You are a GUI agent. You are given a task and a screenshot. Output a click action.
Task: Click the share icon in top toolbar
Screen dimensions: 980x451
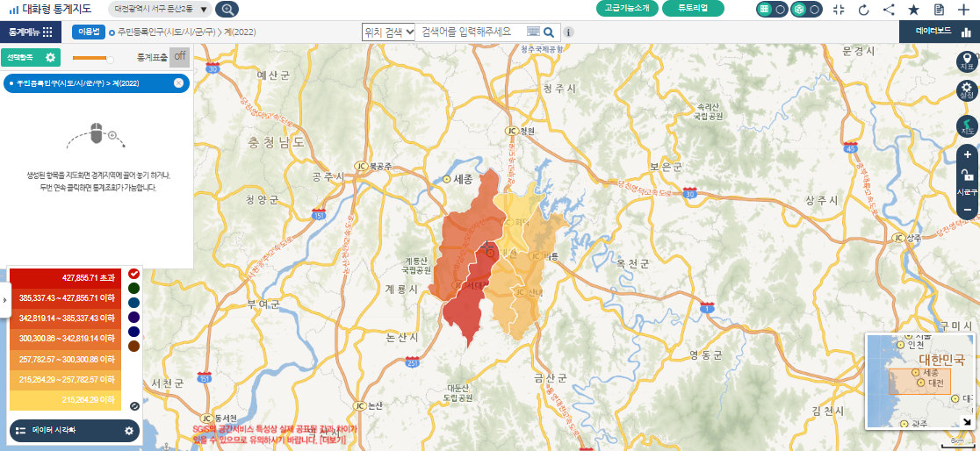pyautogui.click(x=889, y=10)
